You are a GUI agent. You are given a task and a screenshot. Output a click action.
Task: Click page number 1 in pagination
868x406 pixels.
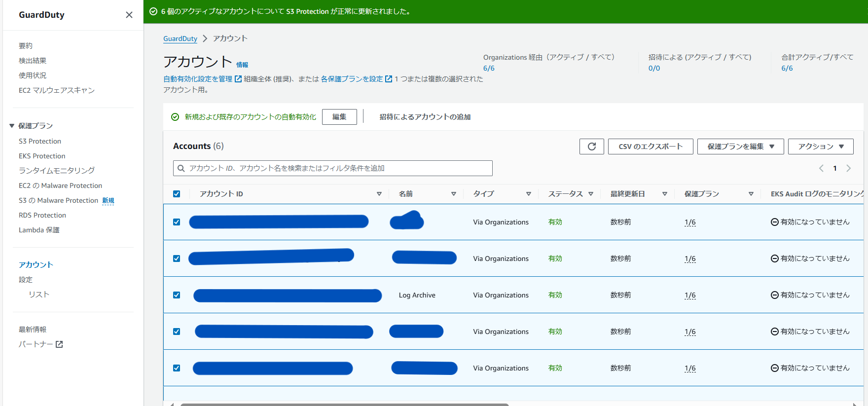pyautogui.click(x=835, y=168)
